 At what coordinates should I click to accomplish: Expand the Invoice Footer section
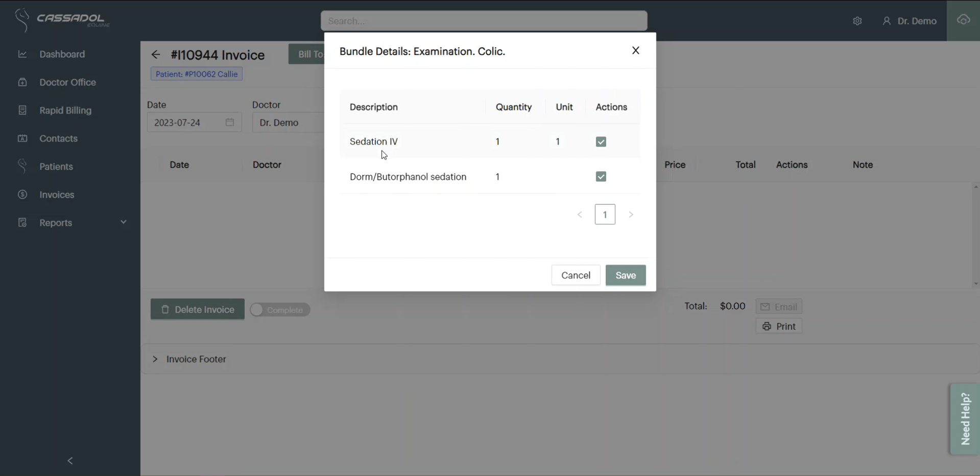155,359
